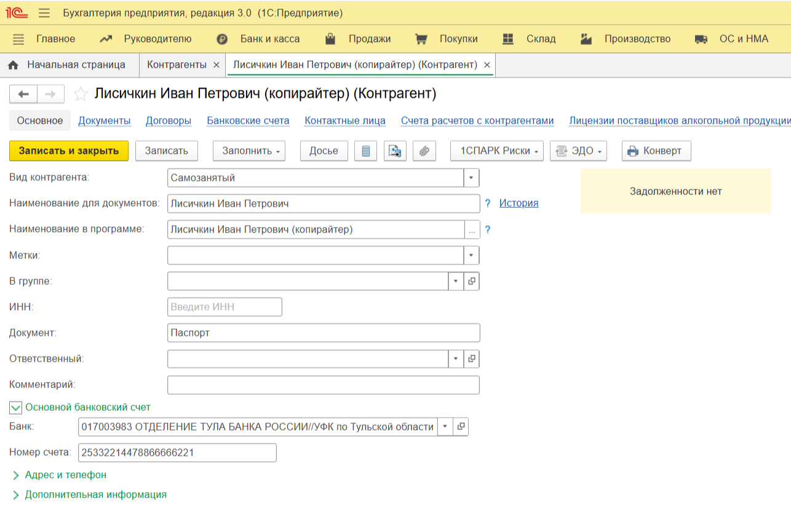Open the Банк и касса section
Screen dimensions: 791x532
[269, 39]
